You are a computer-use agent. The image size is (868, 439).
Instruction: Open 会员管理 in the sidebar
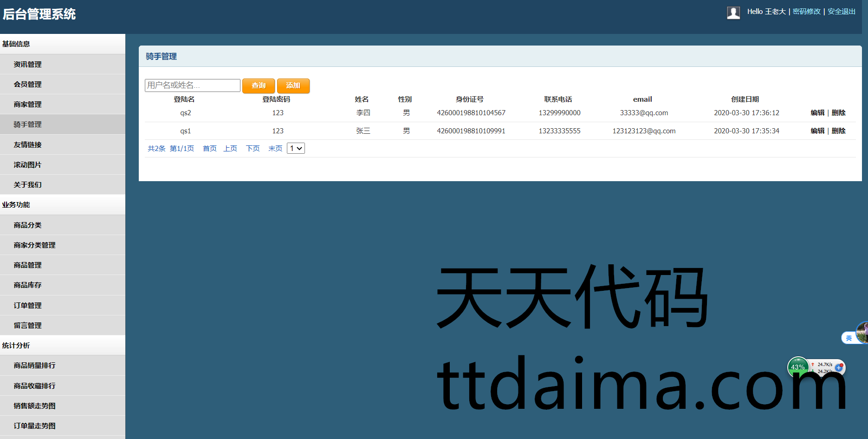coord(28,85)
